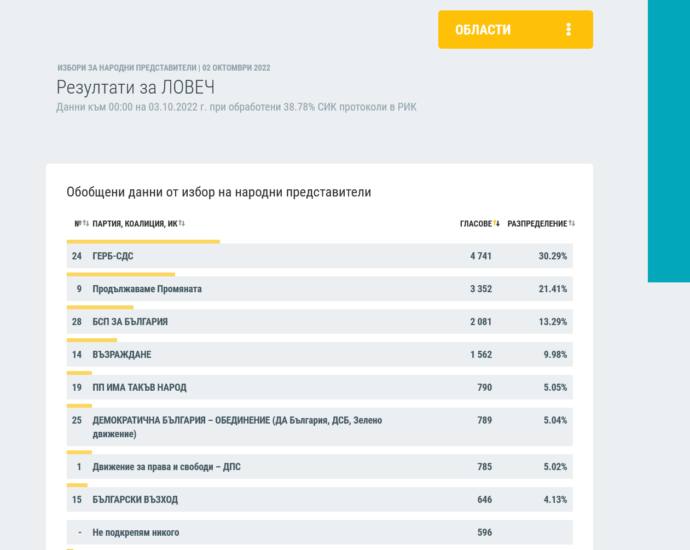This screenshot has width=690, height=550.
Task: Click party number 28 cell
Action: click(77, 322)
